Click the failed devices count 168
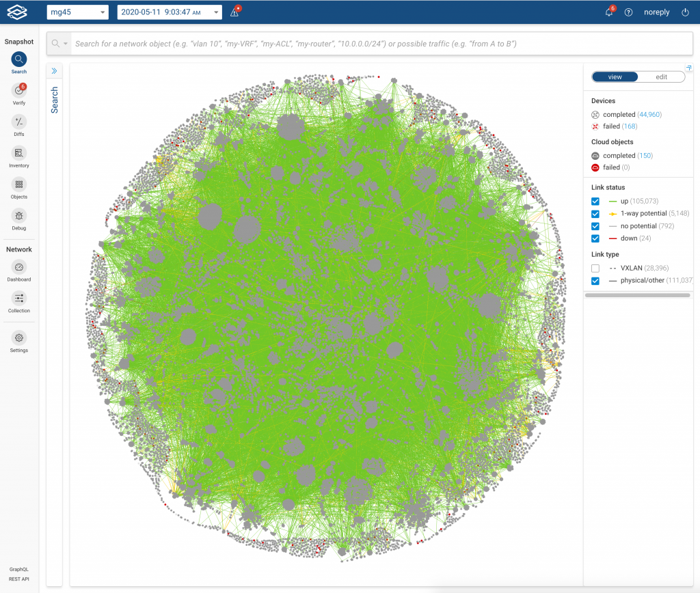This screenshot has height=593, width=700. click(x=630, y=126)
